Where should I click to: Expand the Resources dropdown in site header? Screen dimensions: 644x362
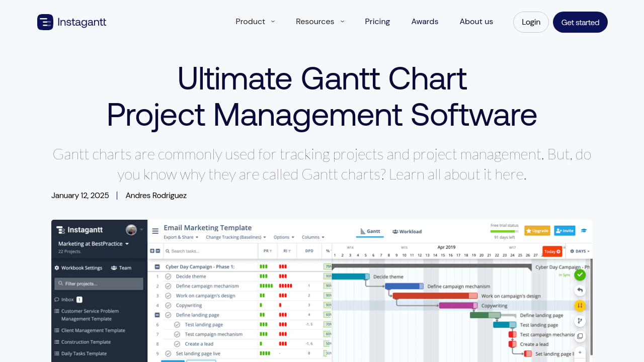tap(320, 22)
